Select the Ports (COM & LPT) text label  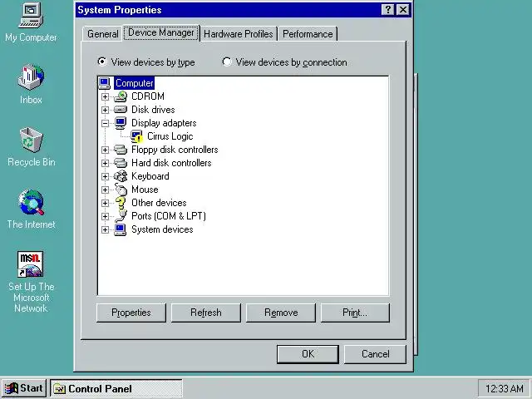coord(169,216)
